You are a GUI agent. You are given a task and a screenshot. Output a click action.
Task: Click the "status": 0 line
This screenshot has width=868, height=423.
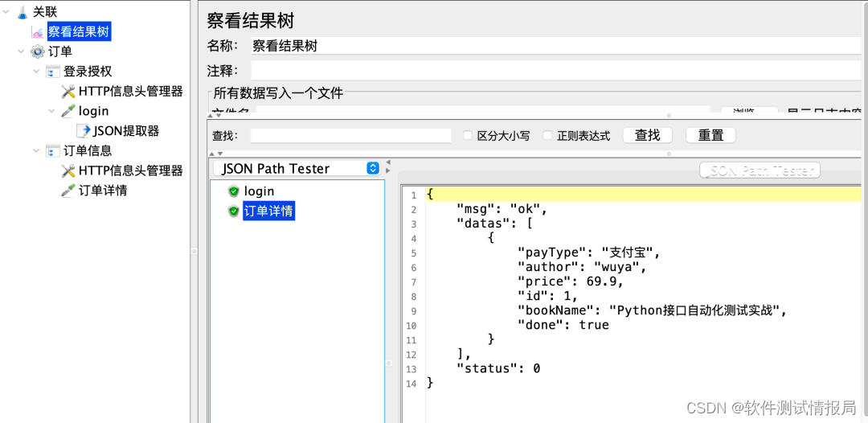498,368
